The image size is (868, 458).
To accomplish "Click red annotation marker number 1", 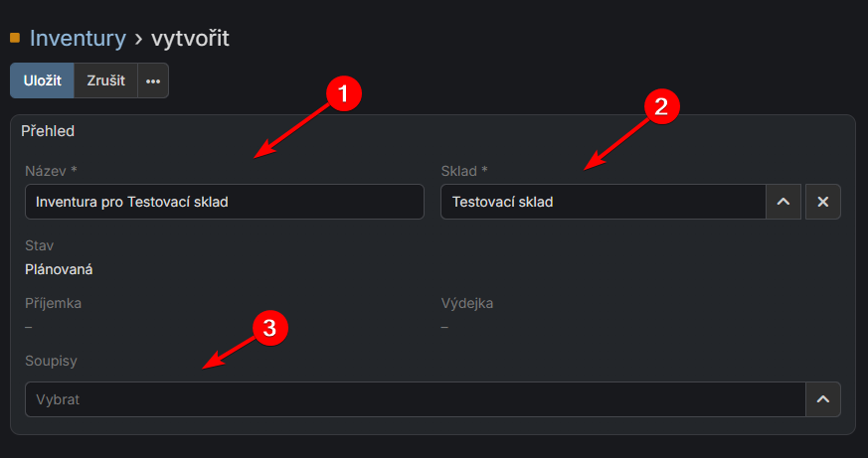I will [343, 95].
